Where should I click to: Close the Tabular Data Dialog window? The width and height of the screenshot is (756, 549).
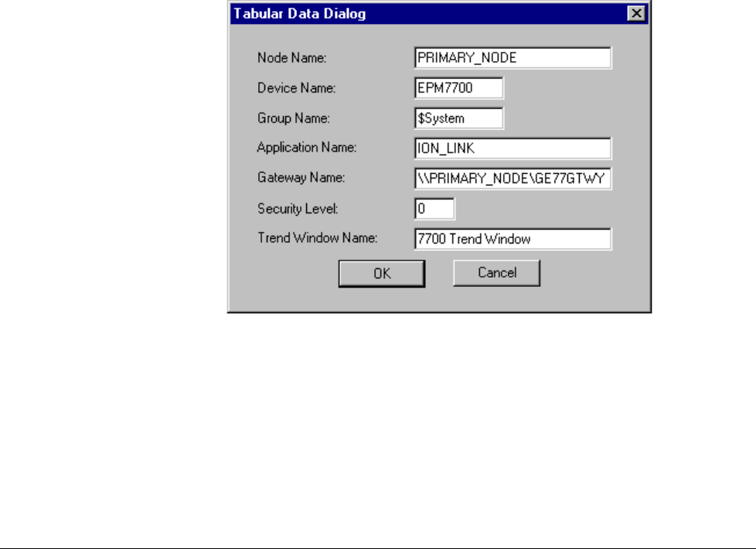(x=636, y=13)
